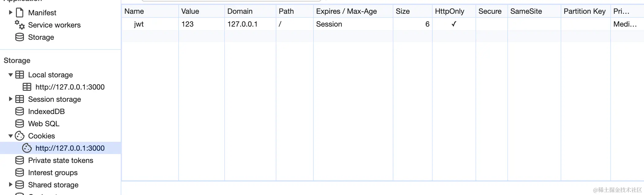Viewport: 644px width, 195px height.
Task: Select the Interest groups item
Action: click(53, 172)
